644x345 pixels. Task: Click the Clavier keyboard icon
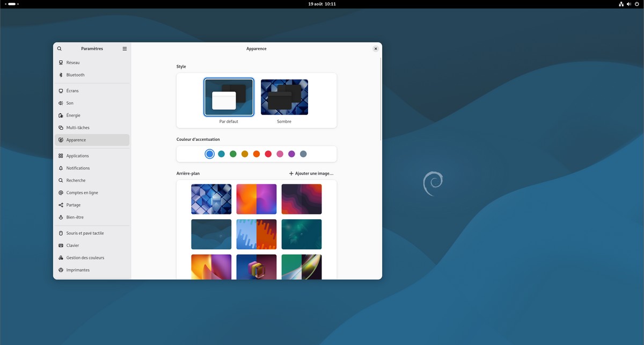[61, 245]
